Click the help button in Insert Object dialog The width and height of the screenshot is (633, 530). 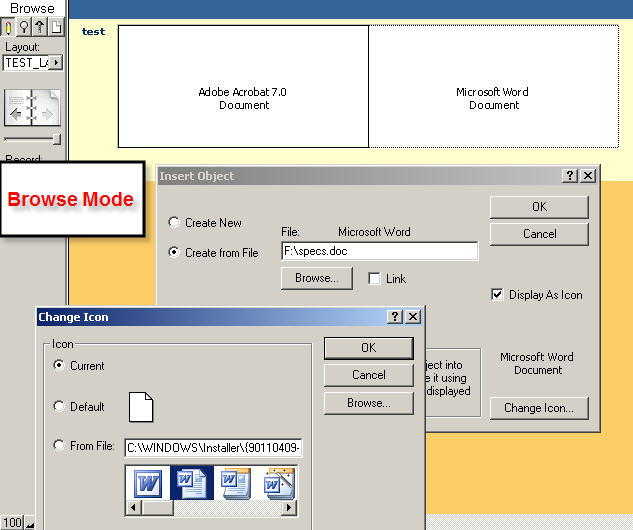click(570, 176)
